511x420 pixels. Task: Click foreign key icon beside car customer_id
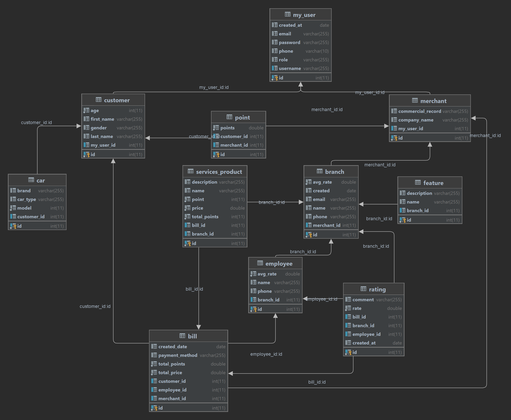point(13,216)
